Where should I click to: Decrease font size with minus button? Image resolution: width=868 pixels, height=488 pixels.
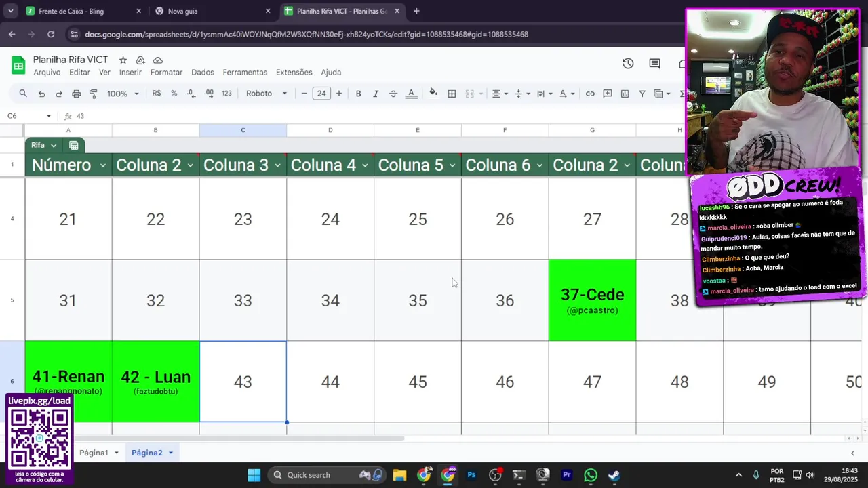click(304, 94)
